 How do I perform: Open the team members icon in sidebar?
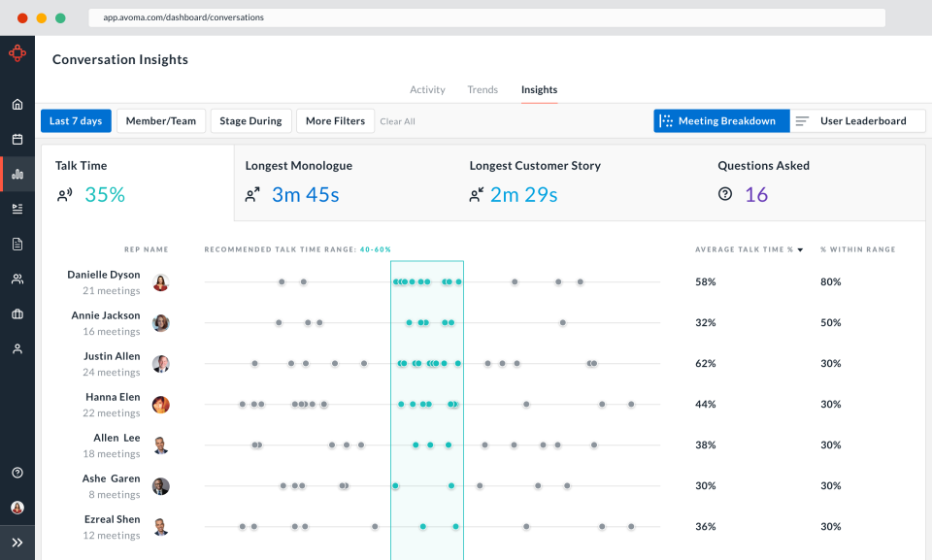point(17,279)
